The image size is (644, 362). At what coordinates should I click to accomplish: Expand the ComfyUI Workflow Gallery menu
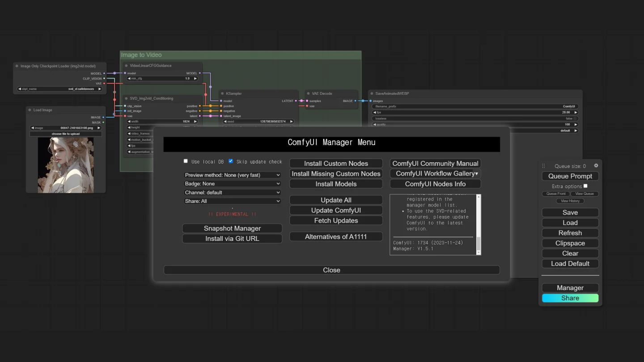(x=435, y=173)
